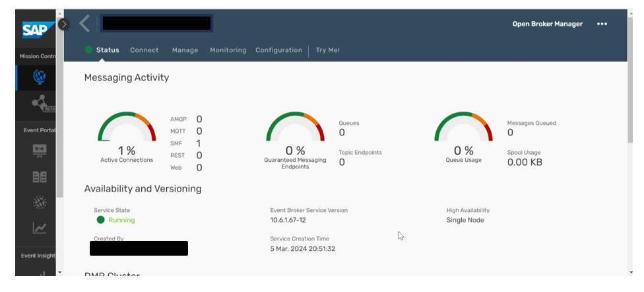Click the Active Connections gauge
Viewport: 644px width, 292px height.
pyautogui.click(x=127, y=127)
